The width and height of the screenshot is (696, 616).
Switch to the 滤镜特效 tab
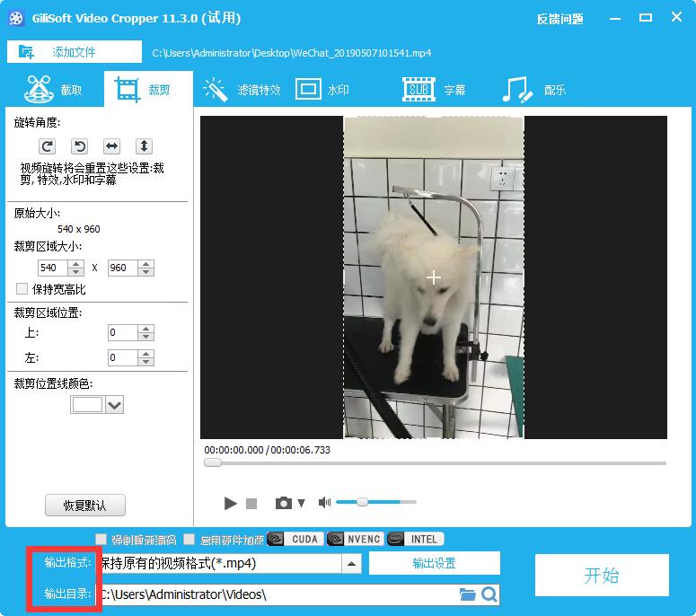tap(242, 90)
